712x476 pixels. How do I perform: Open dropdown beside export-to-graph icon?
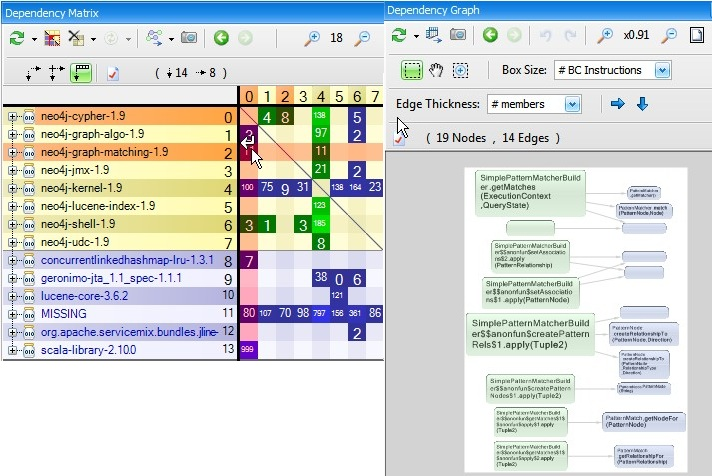click(x=171, y=40)
